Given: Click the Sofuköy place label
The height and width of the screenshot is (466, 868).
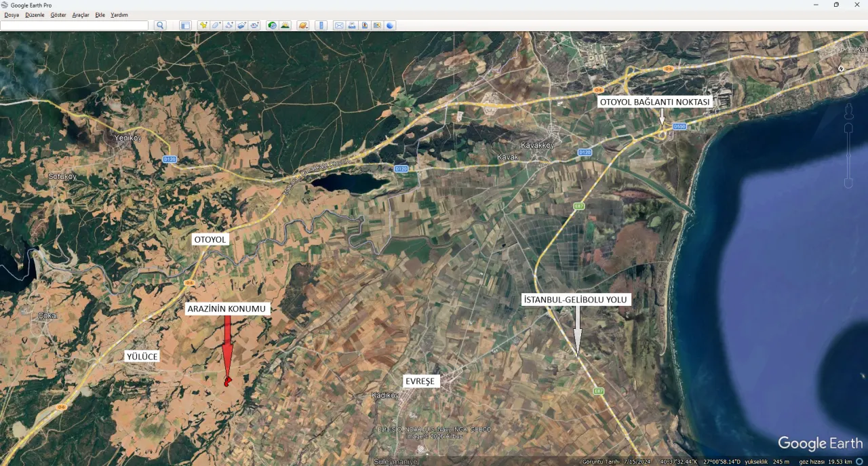Looking at the screenshot, I should (62, 176).
